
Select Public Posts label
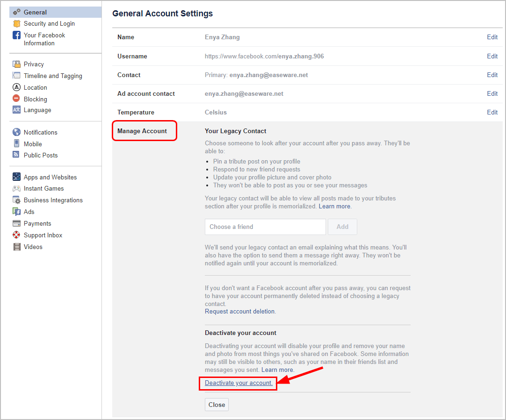(41, 155)
